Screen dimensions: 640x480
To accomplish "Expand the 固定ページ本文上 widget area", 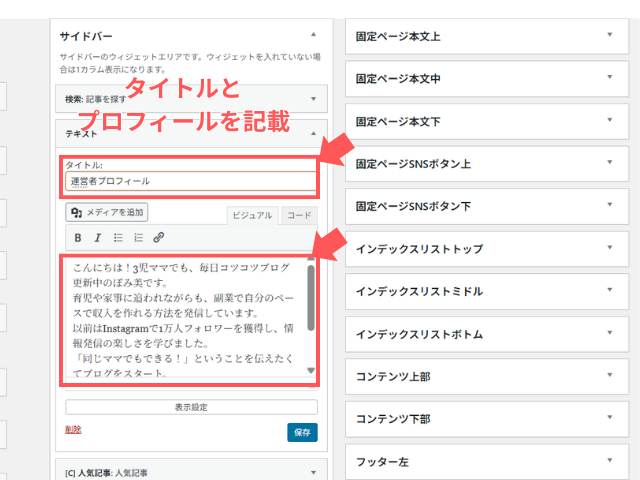I will pyautogui.click(x=610, y=36).
